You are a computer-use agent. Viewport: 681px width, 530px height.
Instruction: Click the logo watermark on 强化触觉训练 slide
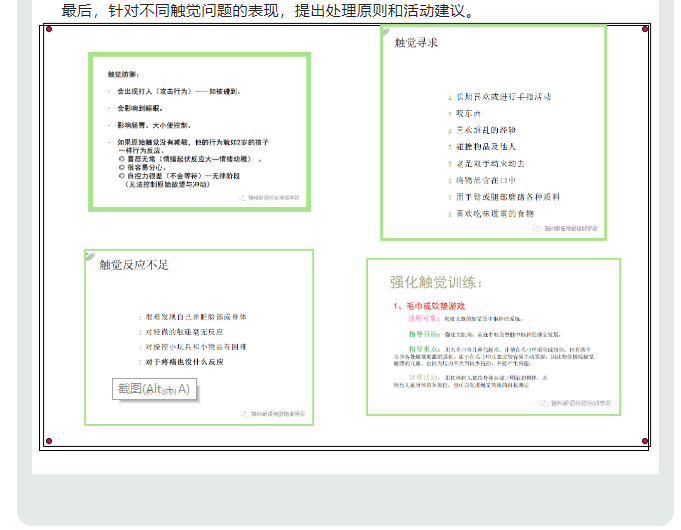coord(580,403)
